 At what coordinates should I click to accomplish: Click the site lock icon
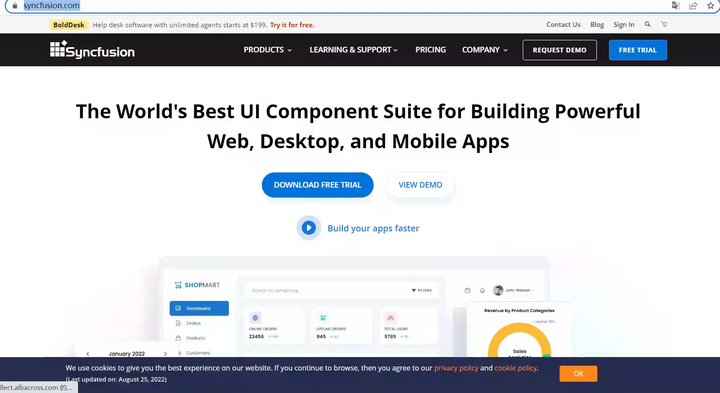point(15,6)
